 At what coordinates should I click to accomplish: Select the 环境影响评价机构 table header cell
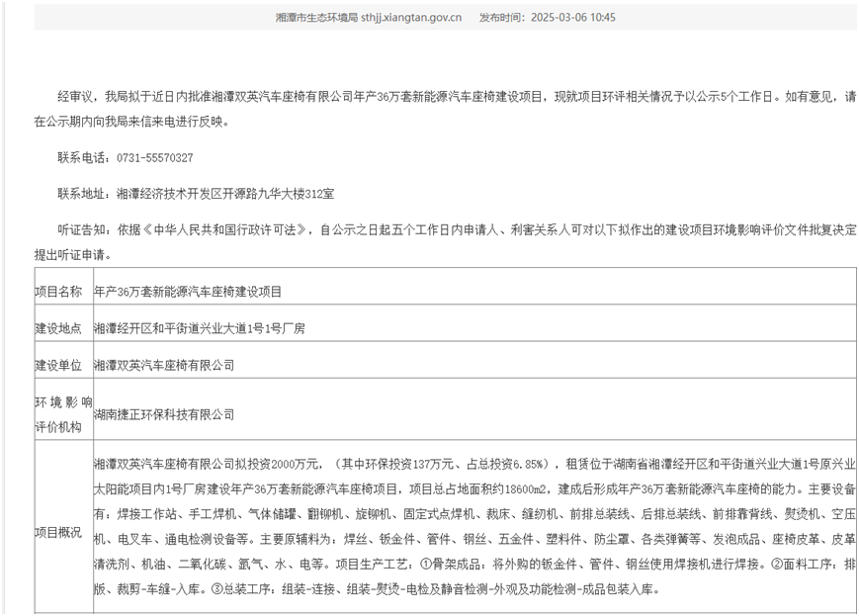coord(63,415)
